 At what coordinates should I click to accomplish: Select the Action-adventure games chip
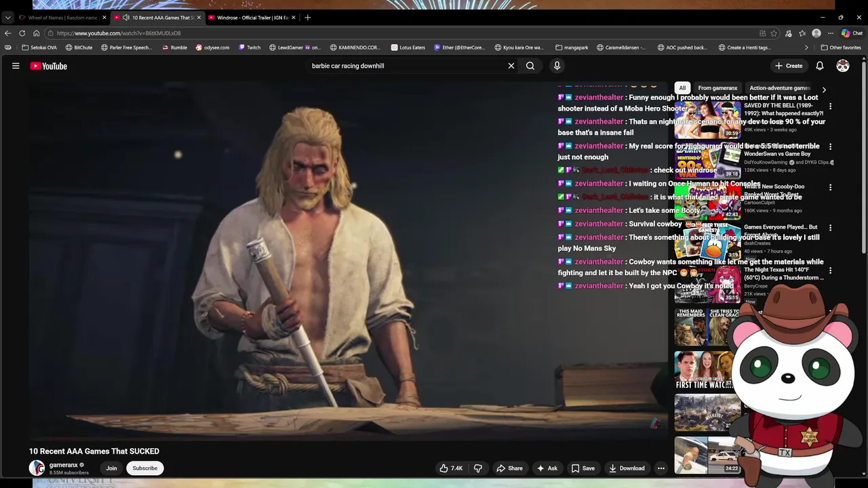point(780,88)
